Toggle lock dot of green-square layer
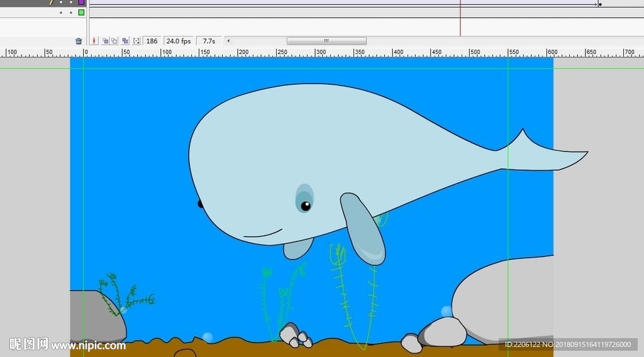 [x=71, y=12]
